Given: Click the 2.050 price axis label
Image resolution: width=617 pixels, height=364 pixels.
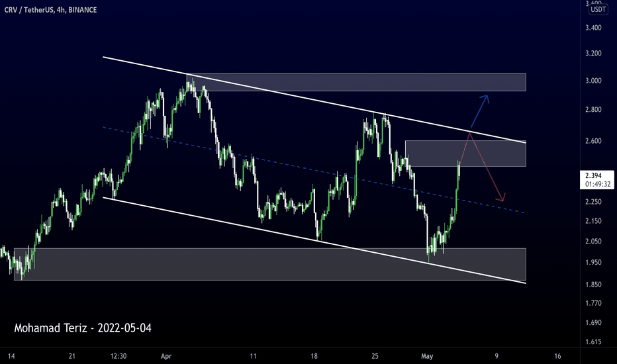Looking at the screenshot, I should pos(593,241).
